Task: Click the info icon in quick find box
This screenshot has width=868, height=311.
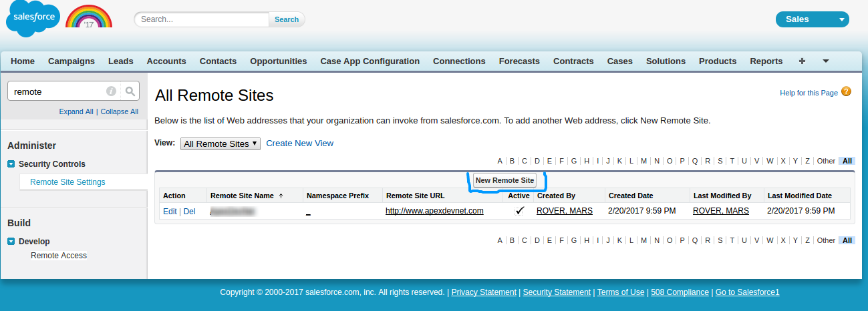Action: tap(111, 91)
